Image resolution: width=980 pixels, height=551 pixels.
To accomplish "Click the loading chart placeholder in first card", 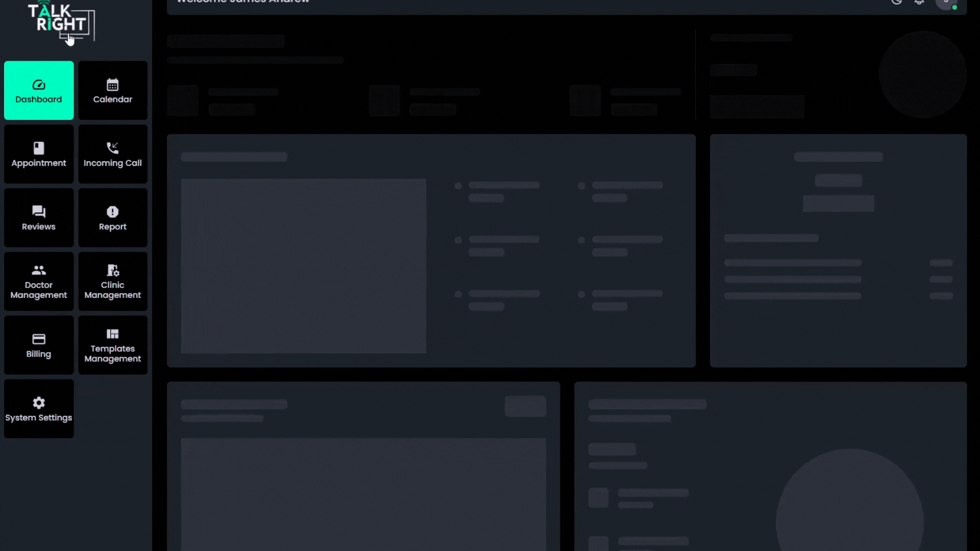I will [303, 265].
